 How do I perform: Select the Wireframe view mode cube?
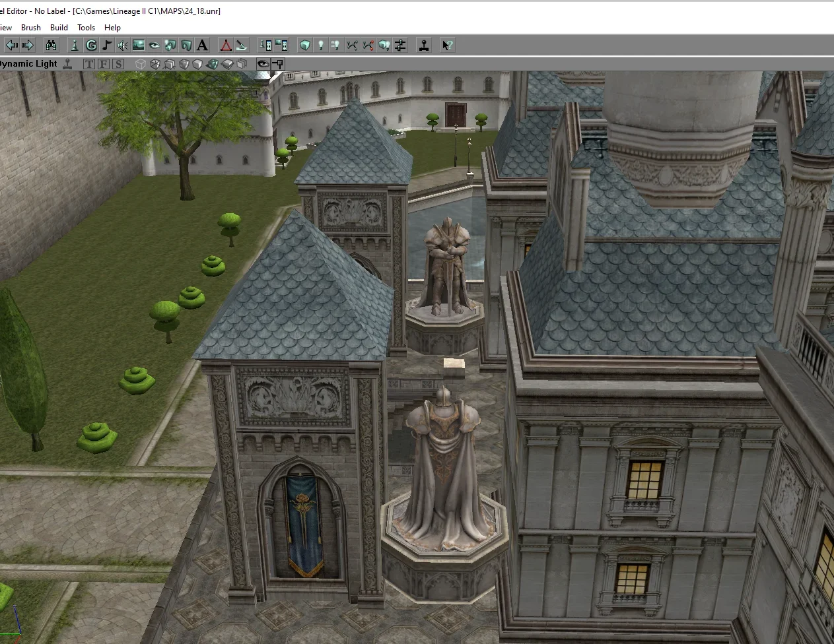pos(141,64)
